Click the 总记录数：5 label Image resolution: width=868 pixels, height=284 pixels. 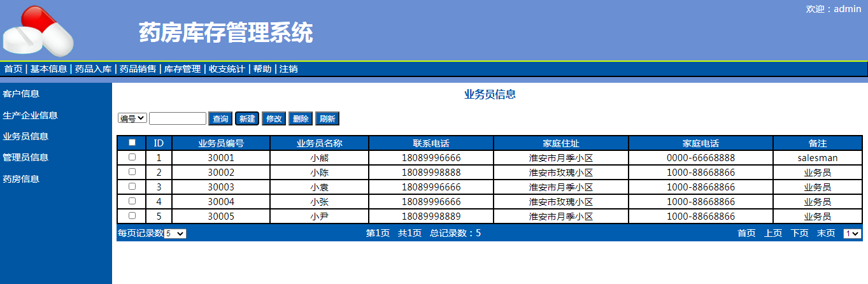(455, 233)
